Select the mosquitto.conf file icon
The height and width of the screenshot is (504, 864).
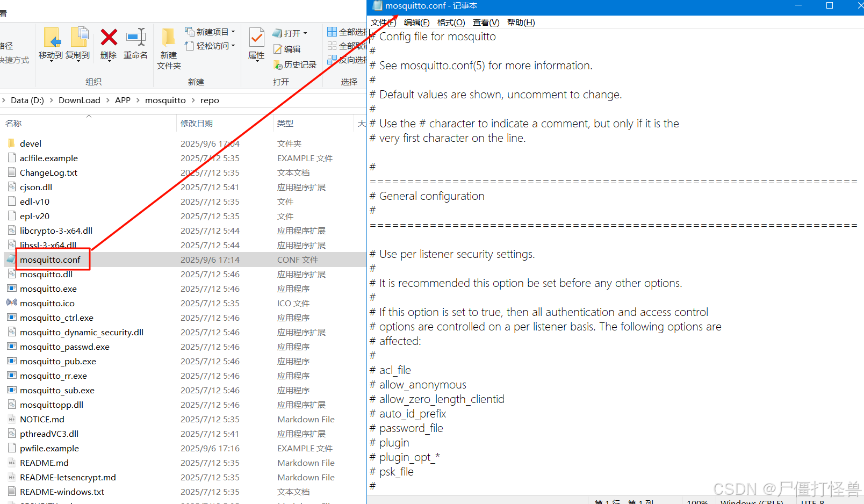11,259
